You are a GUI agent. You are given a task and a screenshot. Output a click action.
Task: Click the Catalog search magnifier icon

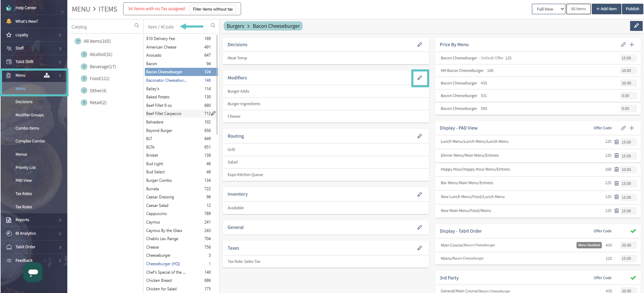click(x=136, y=25)
